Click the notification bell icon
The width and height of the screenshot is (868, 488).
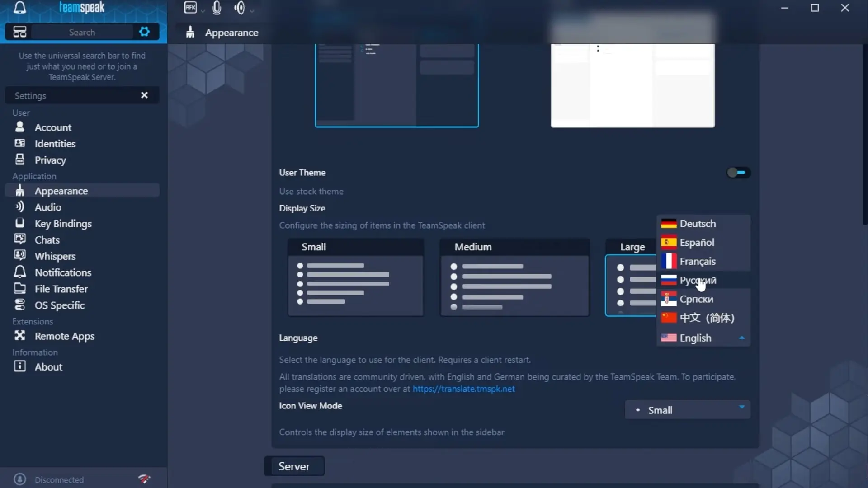[x=20, y=8]
